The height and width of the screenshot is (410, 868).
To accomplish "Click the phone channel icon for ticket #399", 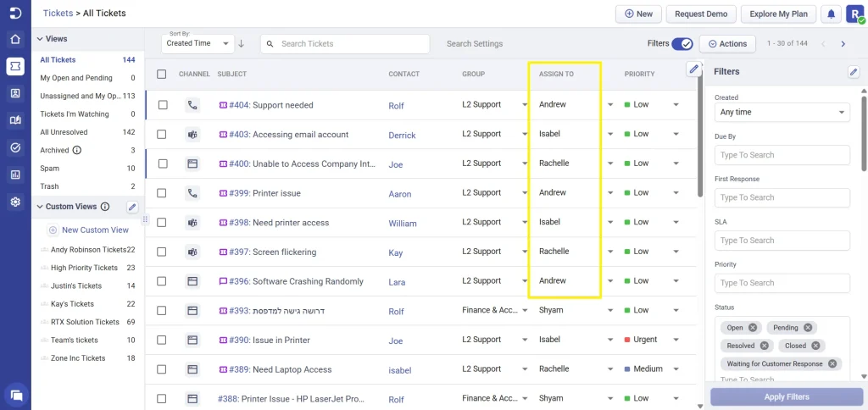I will [x=192, y=193].
